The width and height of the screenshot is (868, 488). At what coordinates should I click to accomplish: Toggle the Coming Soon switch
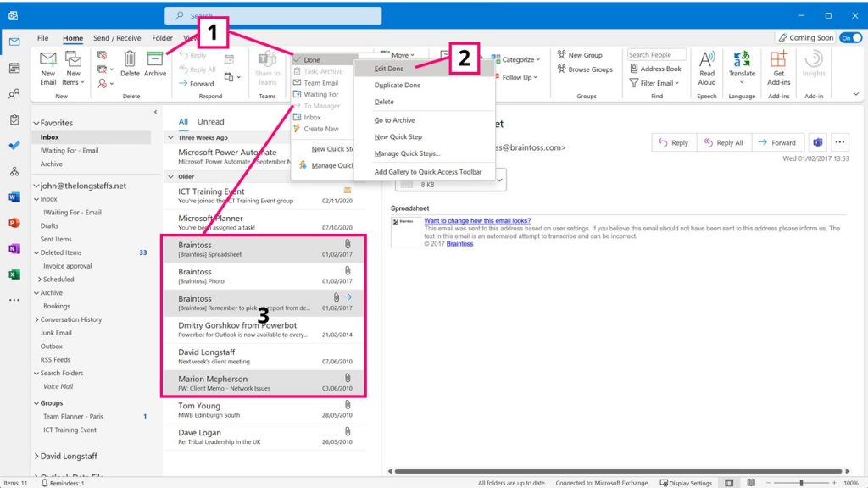coord(850,38)
